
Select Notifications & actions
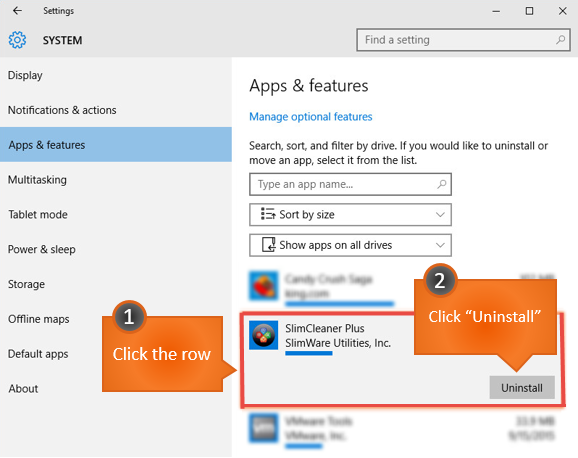(116, 110)
